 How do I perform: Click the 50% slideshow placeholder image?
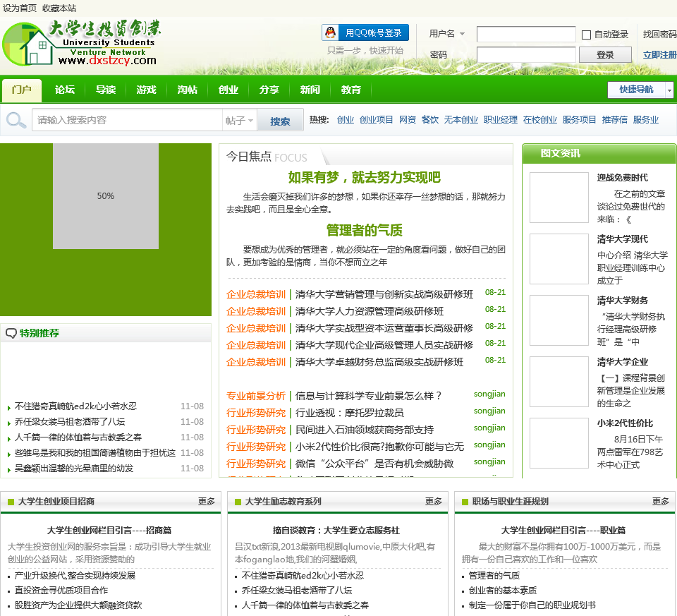[x=106, y=196]
